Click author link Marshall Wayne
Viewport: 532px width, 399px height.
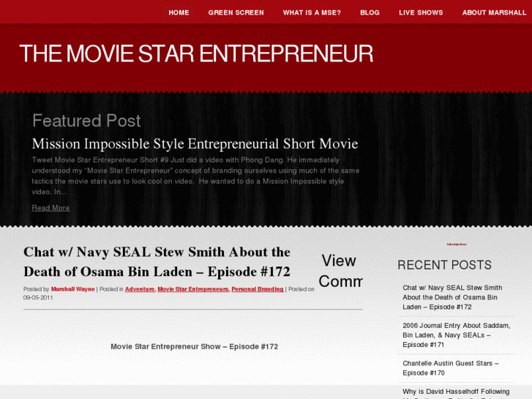pyautogui.click(x=73, y=289)
